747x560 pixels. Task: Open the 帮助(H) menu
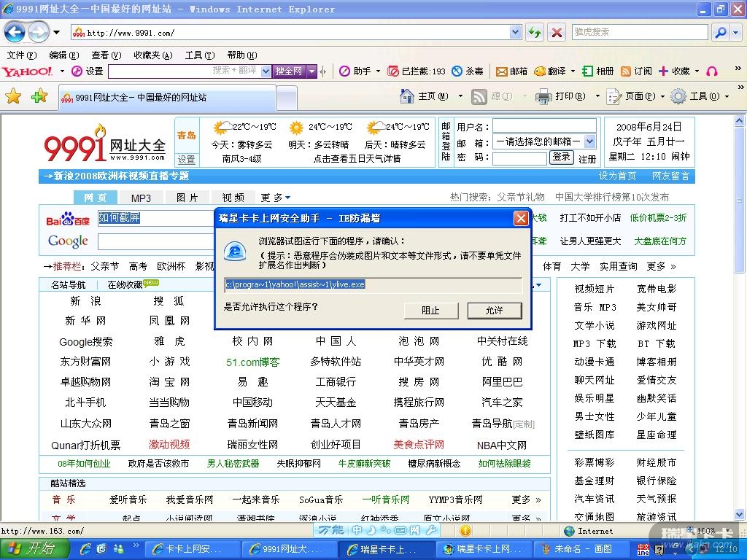click(242, 55)
